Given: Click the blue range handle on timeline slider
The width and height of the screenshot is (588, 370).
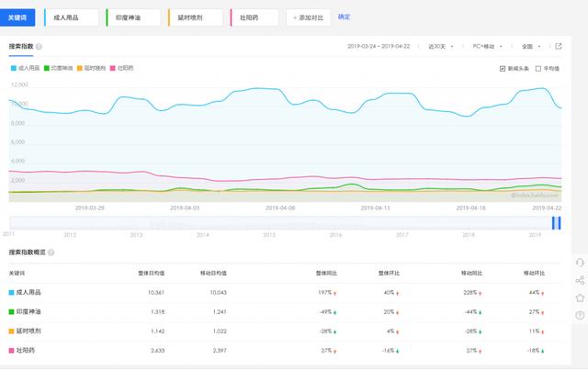Looking at the screenshot, I should click(x=555, y=223).
